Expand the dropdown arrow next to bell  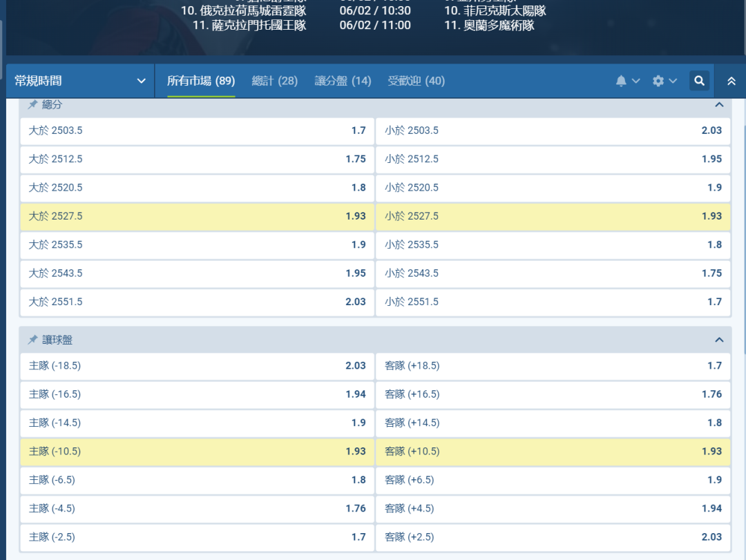tap(635, 81)
